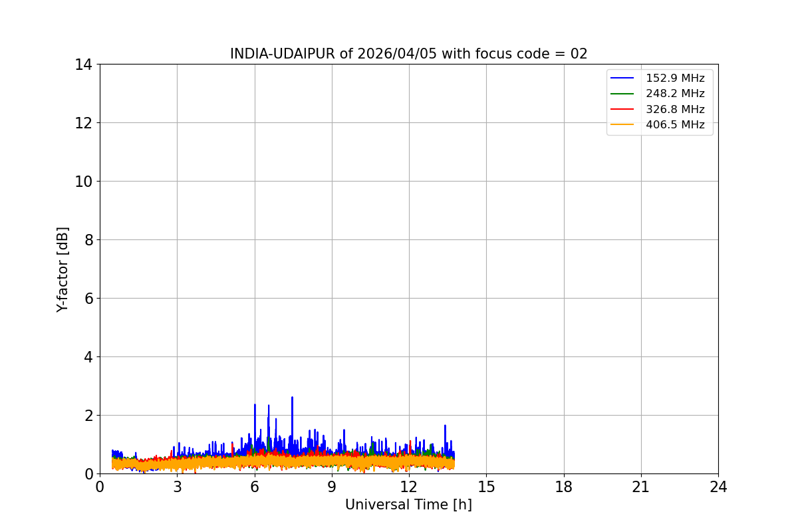Viewport: 798px width, 532px height.
Task: Click y-axis tick label 10
Action: (x=84, y=182)
